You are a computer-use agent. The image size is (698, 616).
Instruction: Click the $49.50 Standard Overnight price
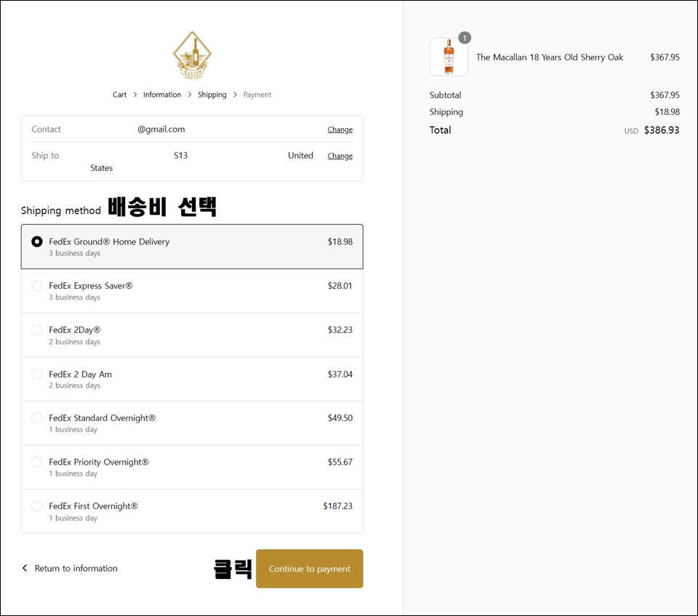(340, 417)
